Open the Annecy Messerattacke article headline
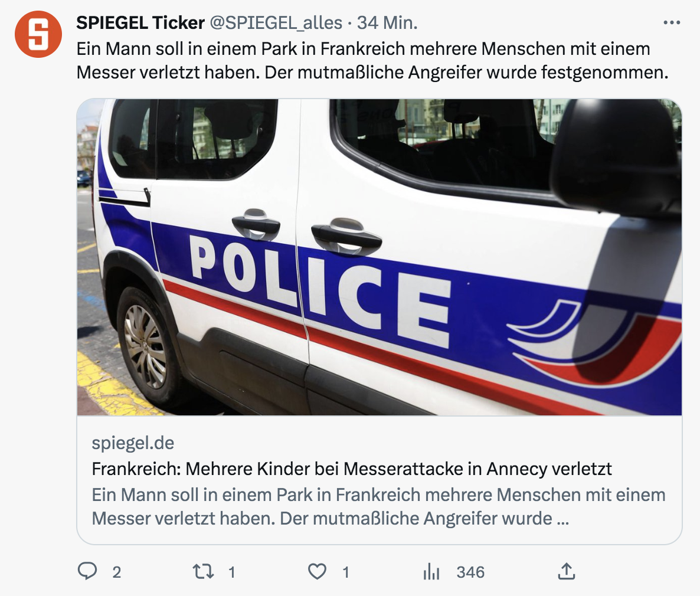 (x=352, y=469)
